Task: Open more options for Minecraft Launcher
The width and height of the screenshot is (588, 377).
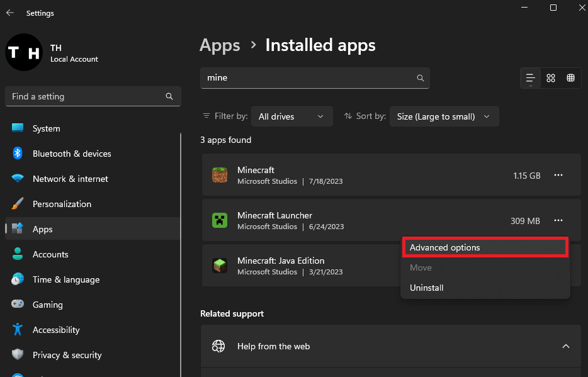Action: point(558,220)
